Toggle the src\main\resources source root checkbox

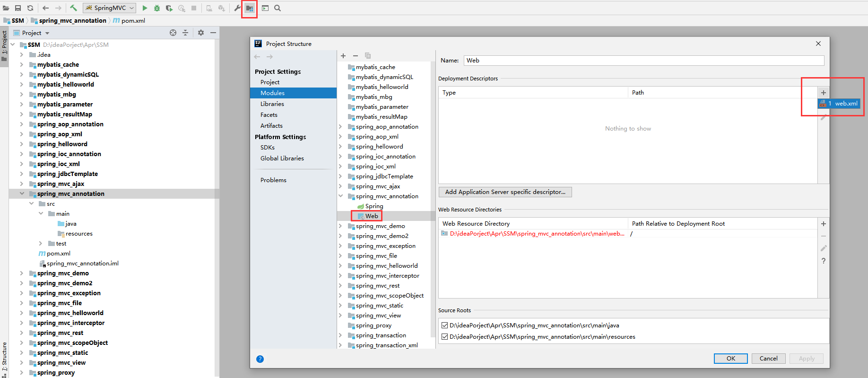click(x=444, y=337)
